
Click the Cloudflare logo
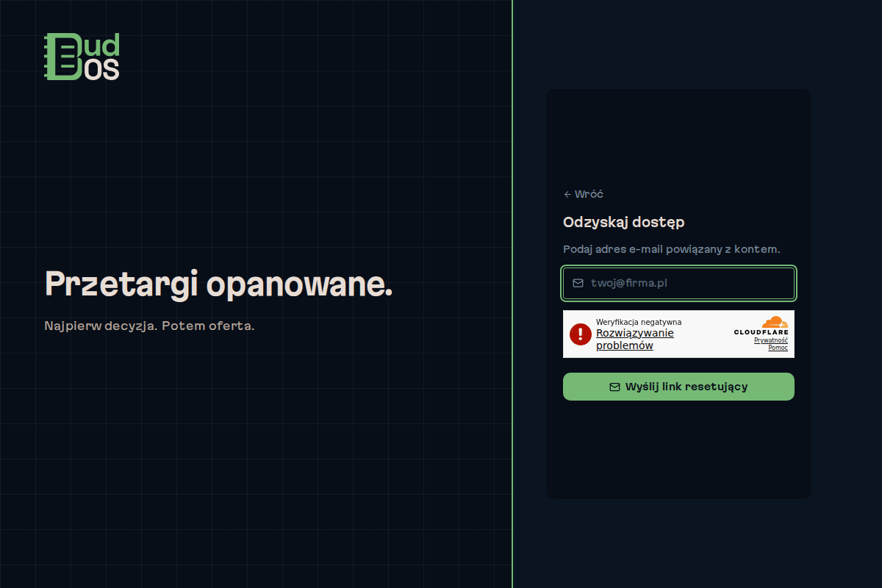[761, 326]
